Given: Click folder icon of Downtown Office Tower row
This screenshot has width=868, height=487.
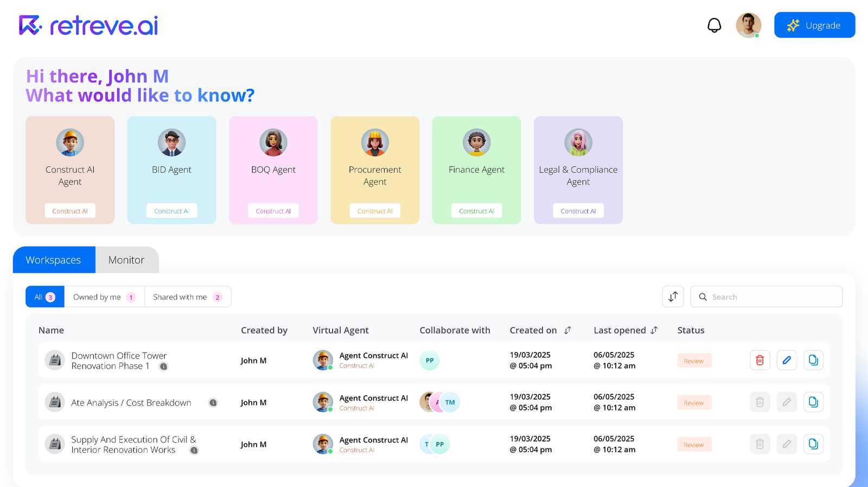Looking at the screenshot, I should [x=54, y=360].
